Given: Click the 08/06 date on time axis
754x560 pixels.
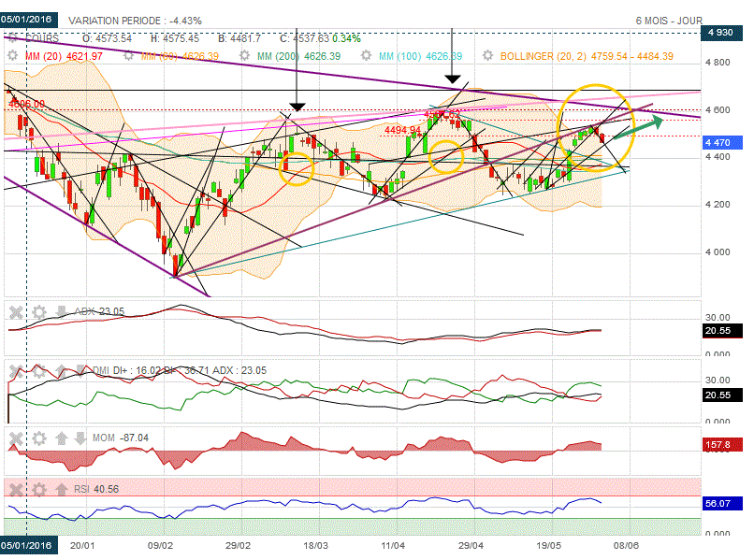Looking at the screenshot, I should coord(626,546).
